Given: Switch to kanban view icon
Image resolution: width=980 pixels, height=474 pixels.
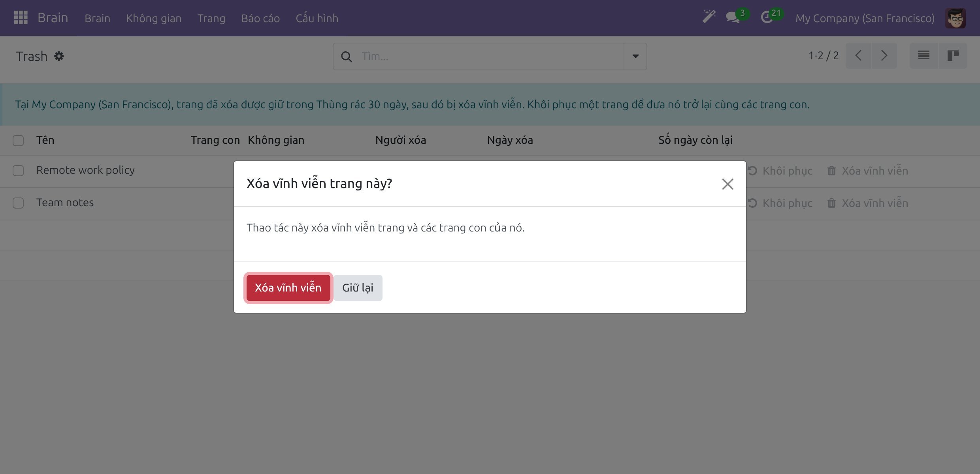Looking at the screenshot, I should [x=953, y=56].
